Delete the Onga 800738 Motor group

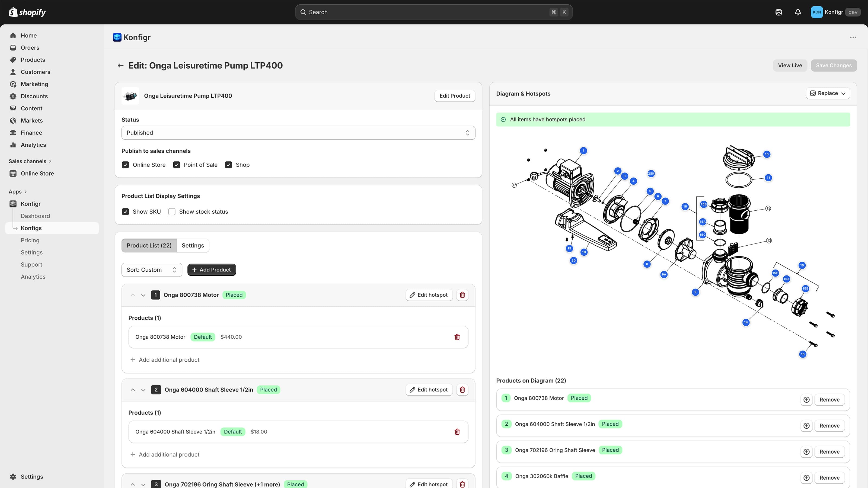[x=462, y=295]
